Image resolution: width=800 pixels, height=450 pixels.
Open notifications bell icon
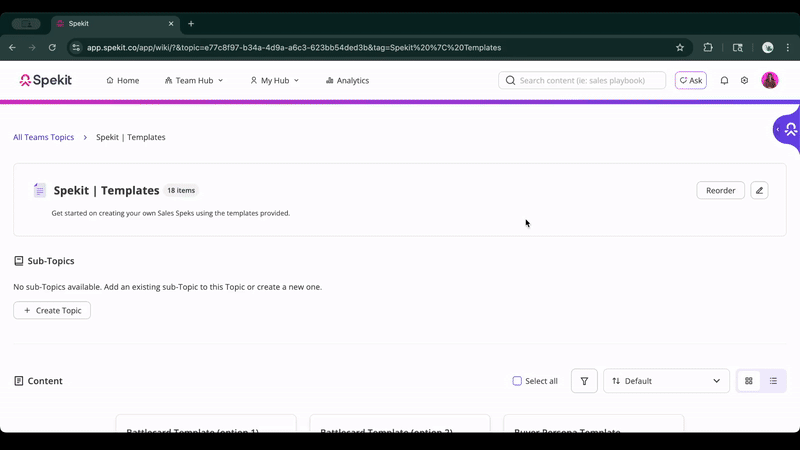tap(724, 81)
